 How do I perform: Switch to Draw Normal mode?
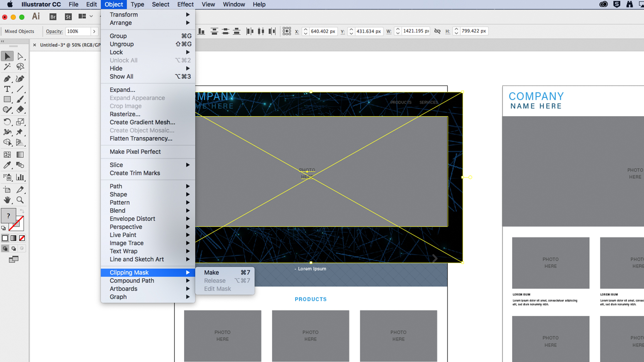coord(5,248)
